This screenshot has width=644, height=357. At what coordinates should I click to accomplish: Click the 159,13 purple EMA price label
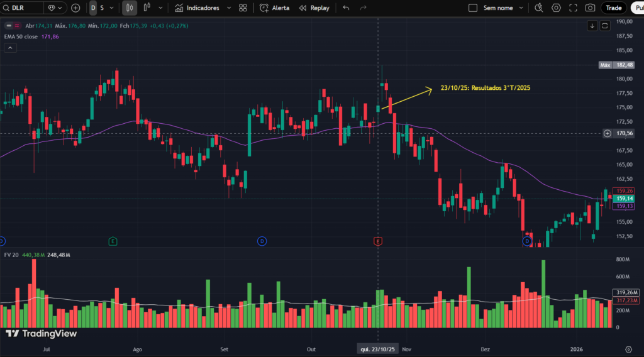pos(624,206)
